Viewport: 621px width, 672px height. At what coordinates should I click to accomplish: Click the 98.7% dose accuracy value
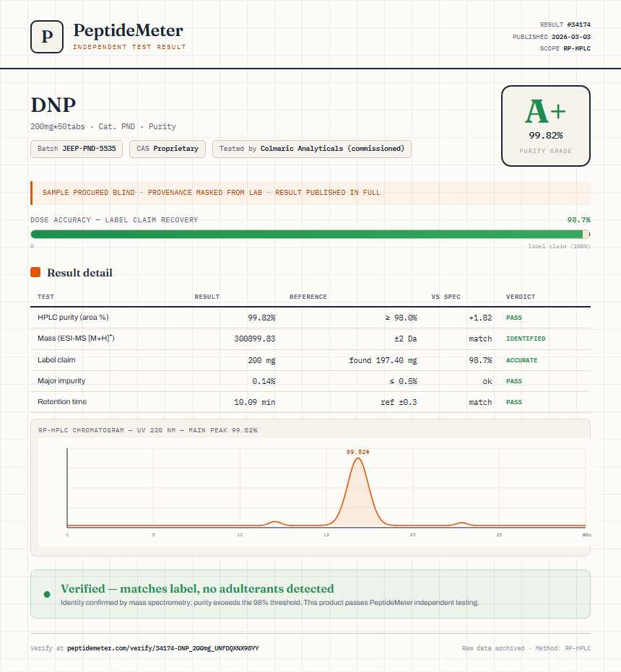pyautogui.click(x=578, y=220)
